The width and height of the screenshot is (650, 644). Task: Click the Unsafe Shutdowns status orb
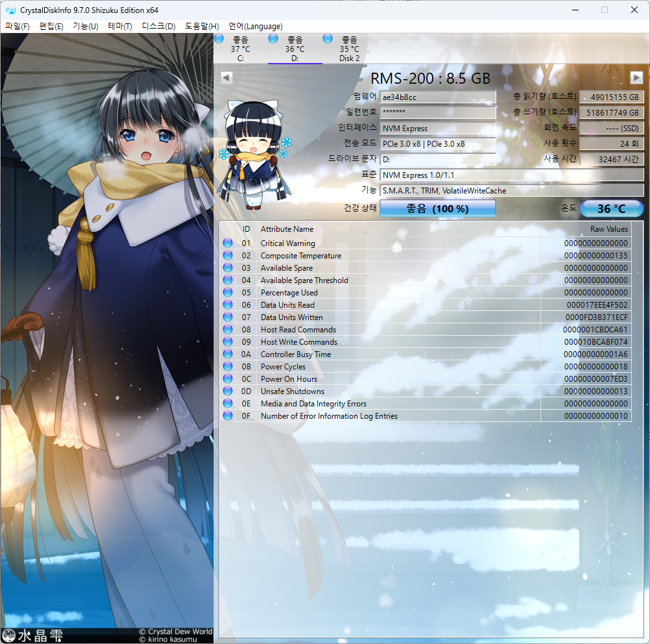pyautogui.click(x=228, y=391)
